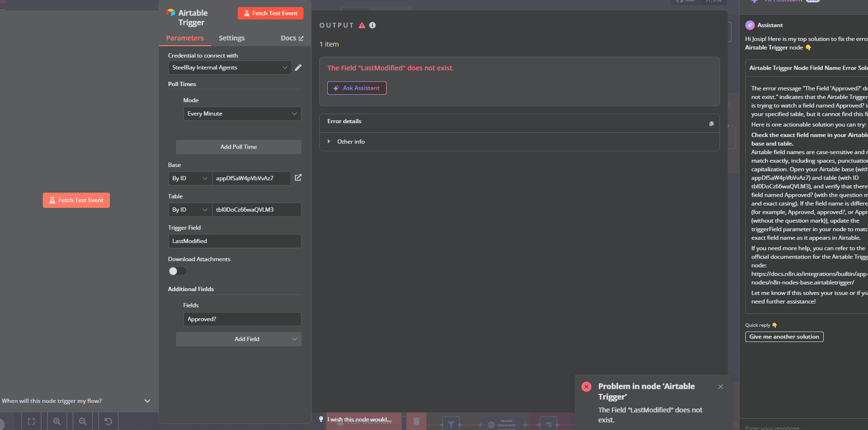Dismiss the Airtable Trigger problem notification

click(x=721, y=387)
